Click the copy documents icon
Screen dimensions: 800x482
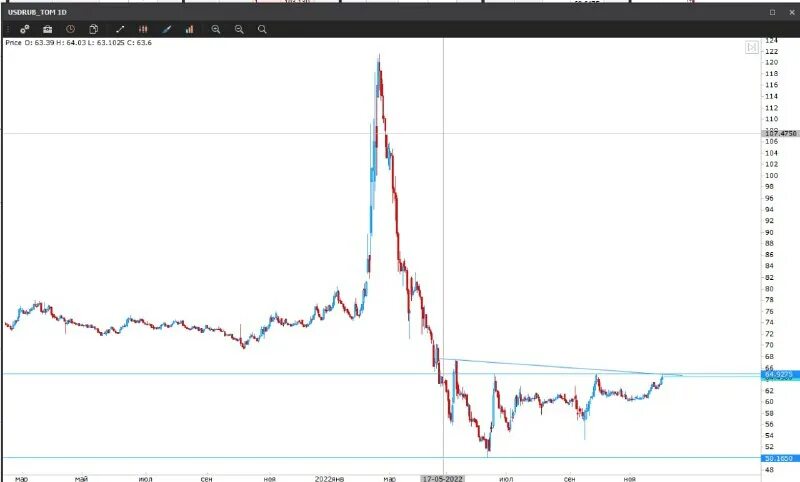pos(93,29)
